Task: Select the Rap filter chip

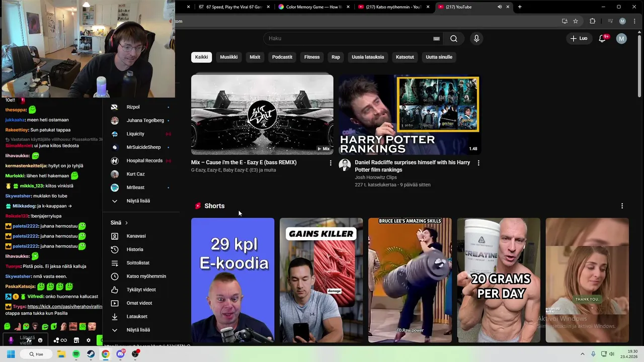Action: 336,57
